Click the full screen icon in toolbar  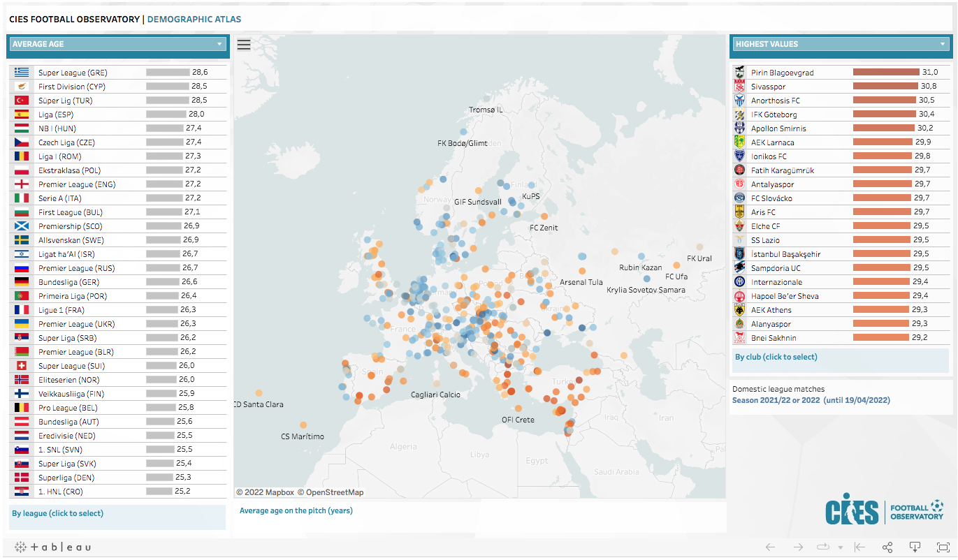tap(943, 547)
